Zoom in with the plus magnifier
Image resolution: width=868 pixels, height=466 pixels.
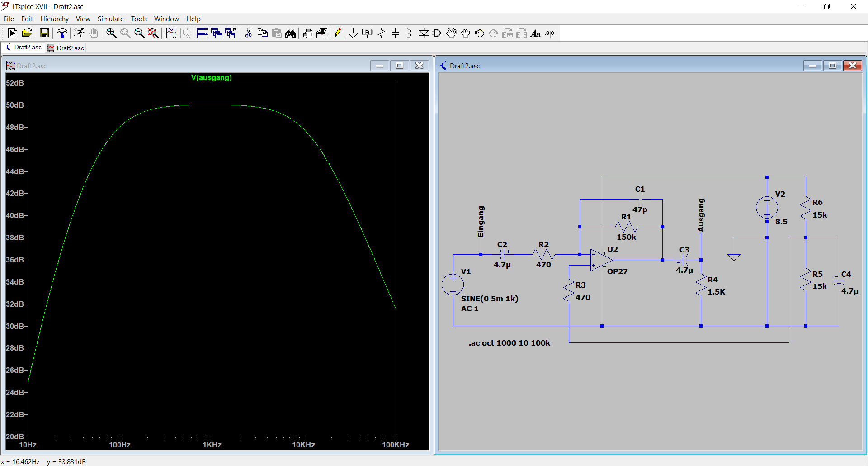pos(111,33)
